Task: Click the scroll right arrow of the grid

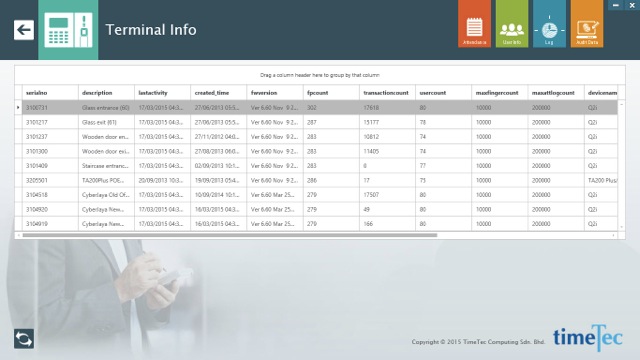Action: tap(613, 235)
